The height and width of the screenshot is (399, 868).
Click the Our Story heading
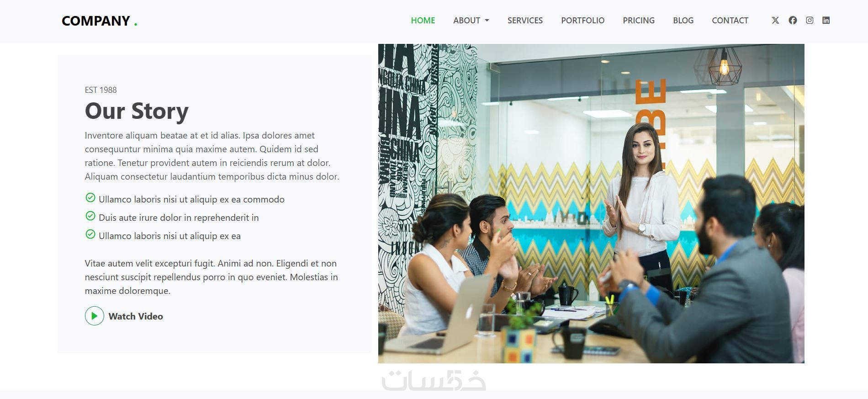[137, 111]
